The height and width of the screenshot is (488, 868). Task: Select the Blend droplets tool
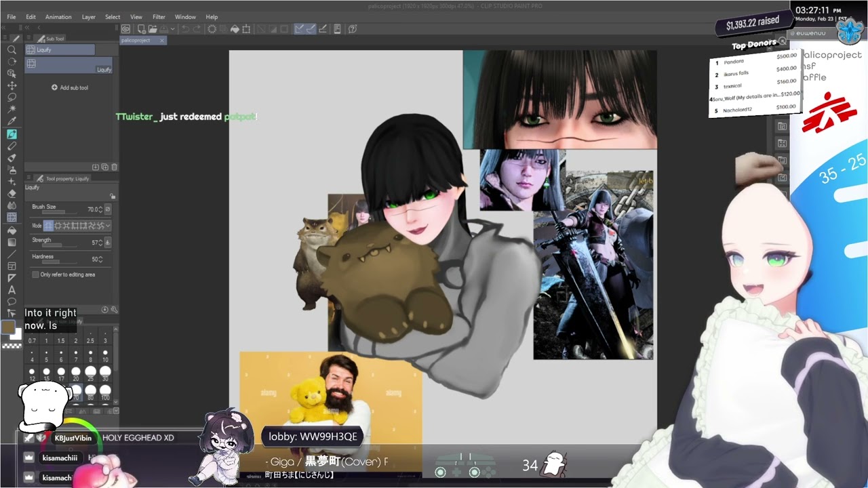click(12, 205)
